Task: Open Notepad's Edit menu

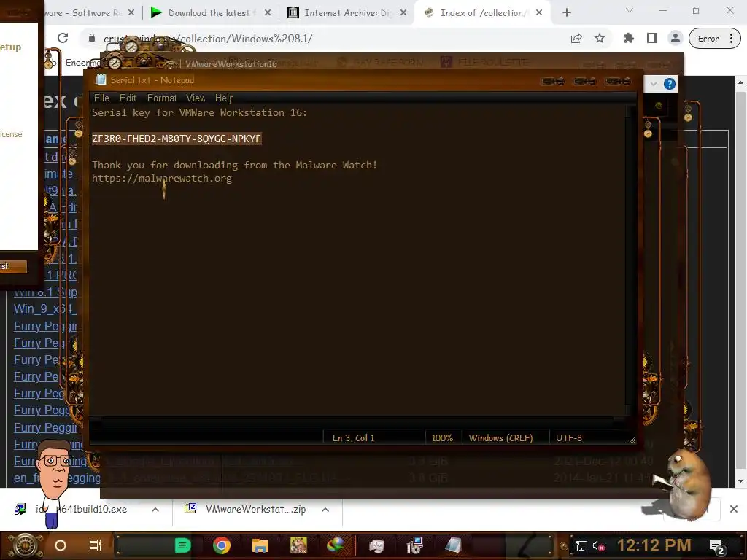Action: [x=128, y=98]
